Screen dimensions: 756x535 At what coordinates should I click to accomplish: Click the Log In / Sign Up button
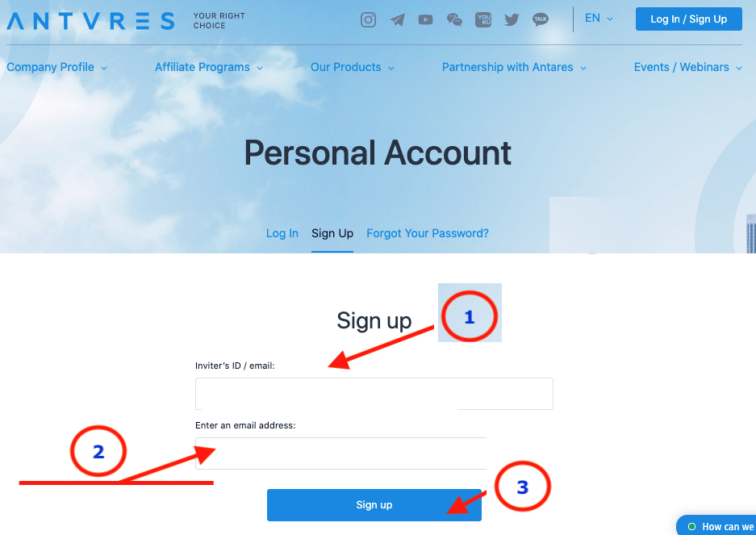click(x=688, y=19)
